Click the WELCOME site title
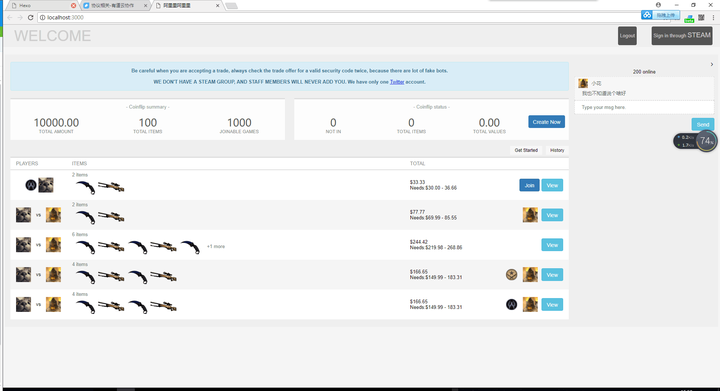 [52, 36]
